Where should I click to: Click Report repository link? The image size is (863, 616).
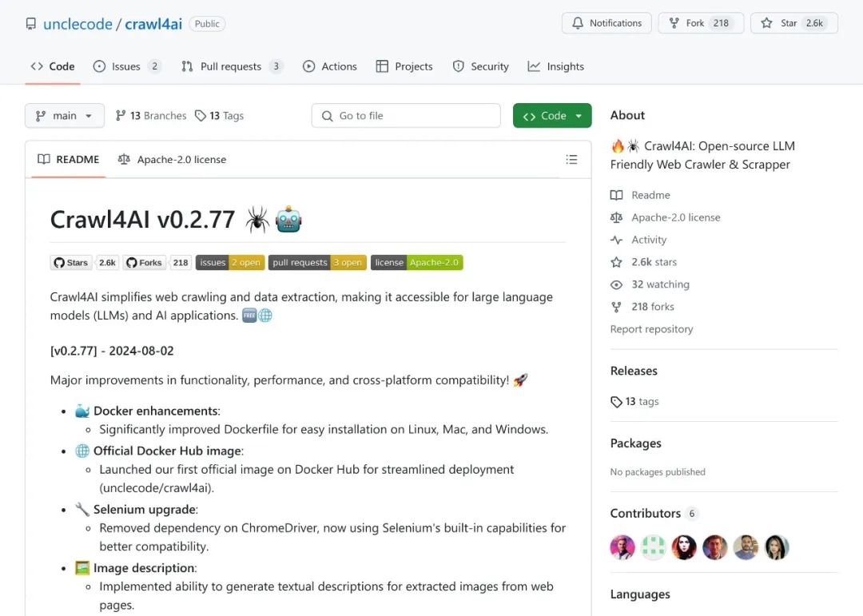click(652, 329)
